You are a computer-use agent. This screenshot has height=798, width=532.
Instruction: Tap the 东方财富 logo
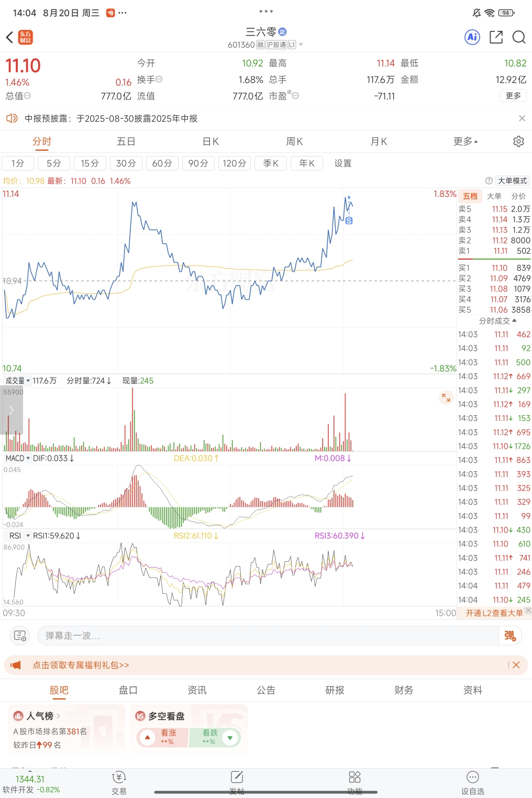26,37
